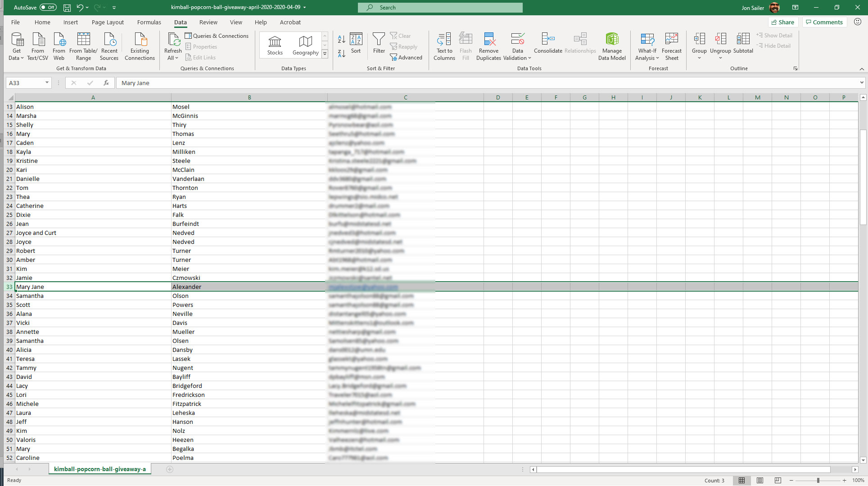Sort ascending A to Z
Image resolution: width=868 pixels, height=486 pixels.
[341, 40]
